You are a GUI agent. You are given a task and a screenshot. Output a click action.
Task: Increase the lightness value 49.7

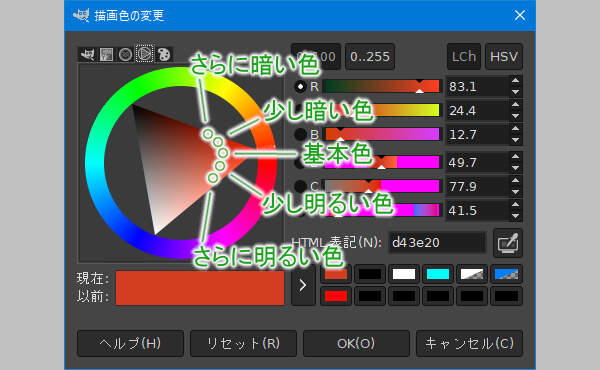515,156
